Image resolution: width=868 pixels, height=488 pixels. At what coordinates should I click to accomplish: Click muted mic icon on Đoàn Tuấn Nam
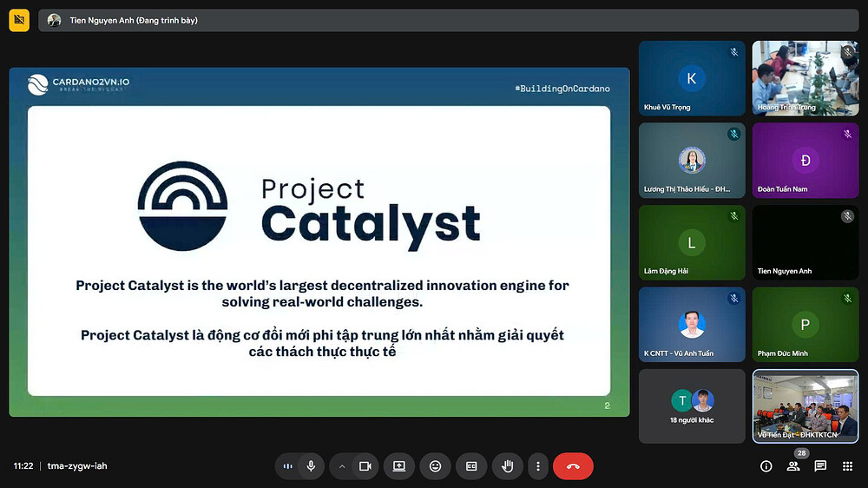pos(847,134)
